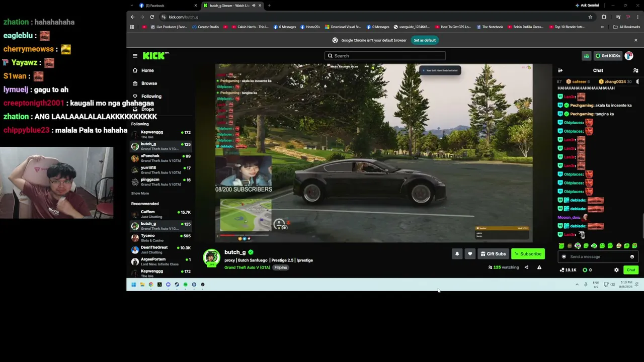Bookmark this page with the star icon

pos(590,17)
